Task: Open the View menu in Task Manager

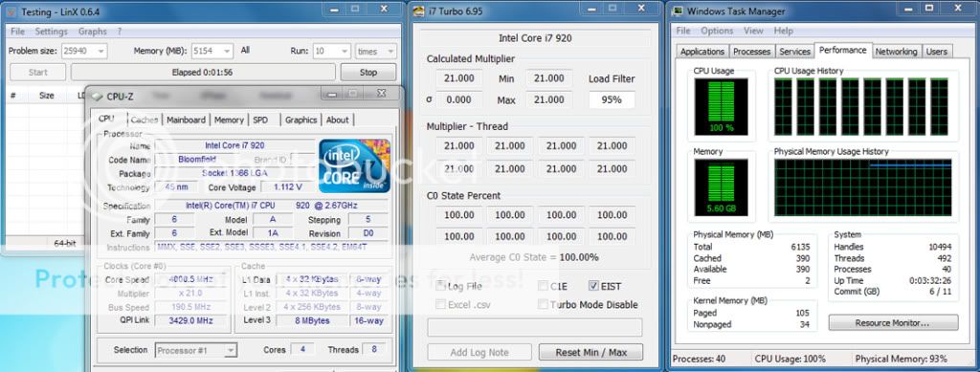Action: coord(753,31)
